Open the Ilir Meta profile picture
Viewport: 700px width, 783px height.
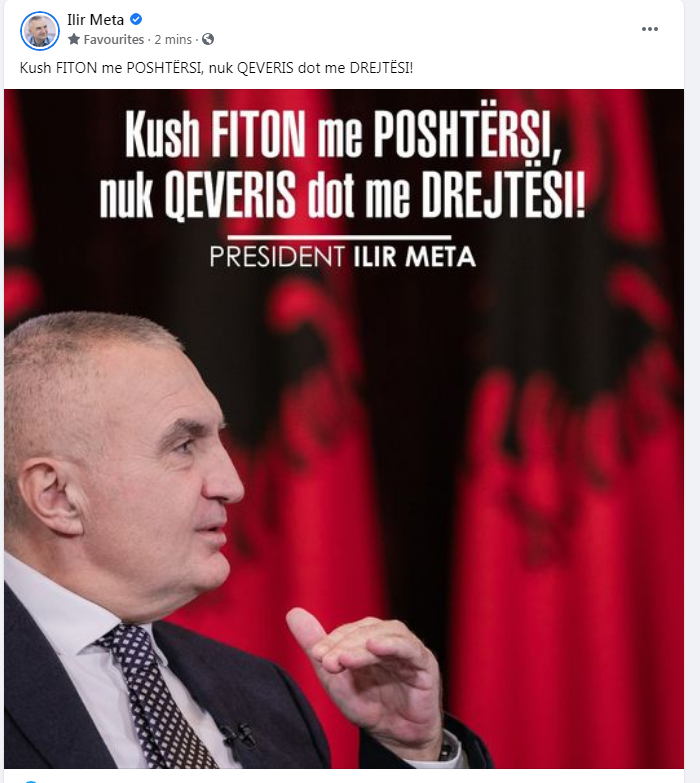click(39, 30)
